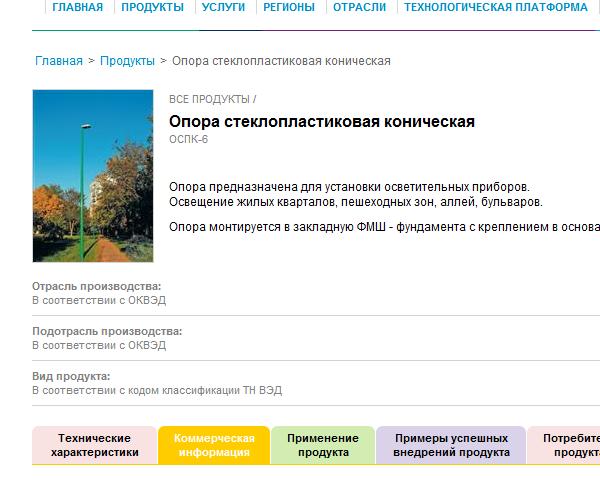Select the Коммерческая информация tab
The height and width of the screenshot is (481, 600).
214,445
